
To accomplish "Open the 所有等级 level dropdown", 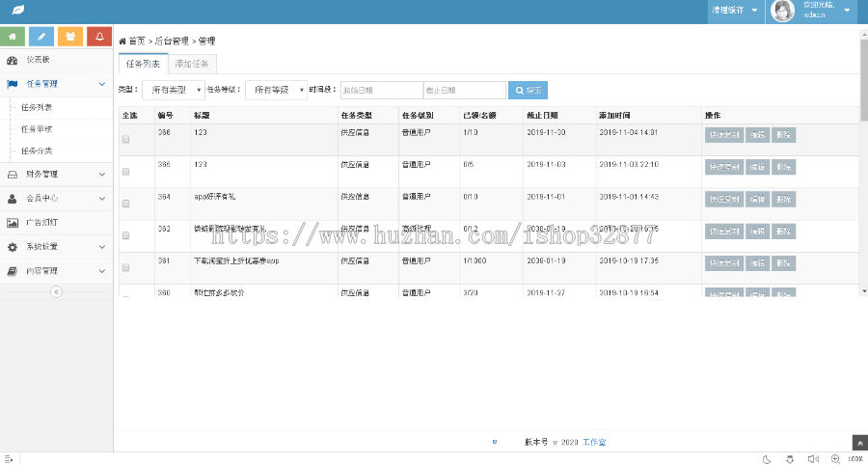I will (276, 90).
